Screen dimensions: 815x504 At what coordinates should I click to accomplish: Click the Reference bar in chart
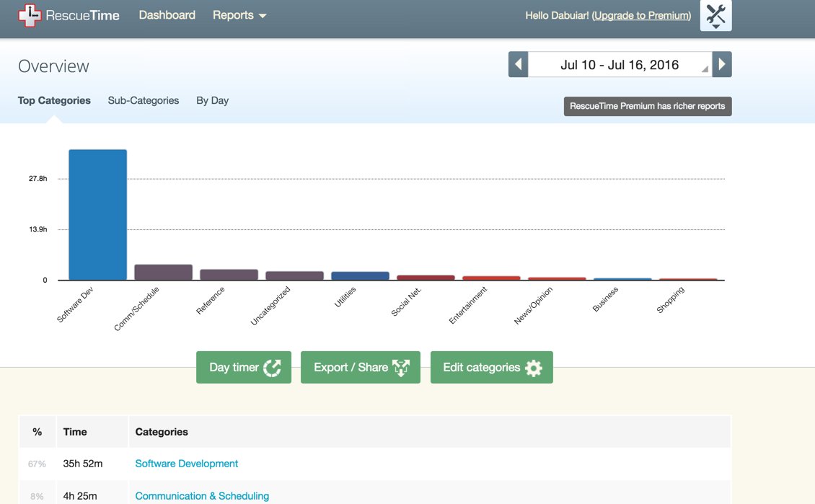[229, 275]
